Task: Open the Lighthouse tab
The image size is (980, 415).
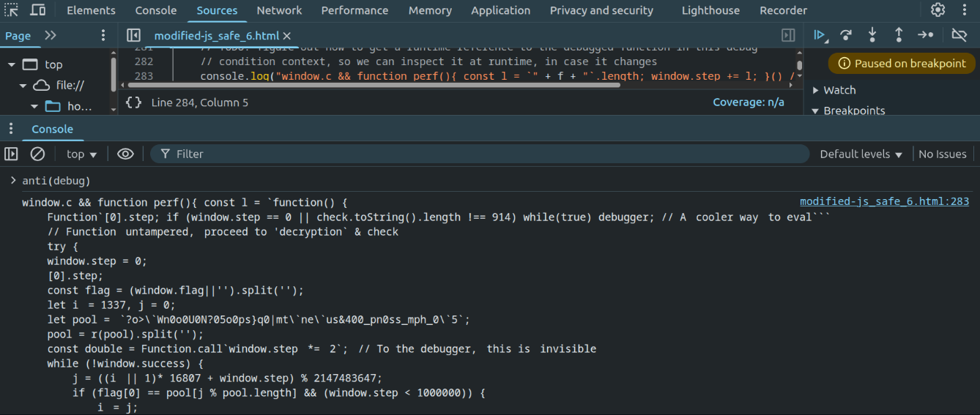Action: tap(710, 10)
